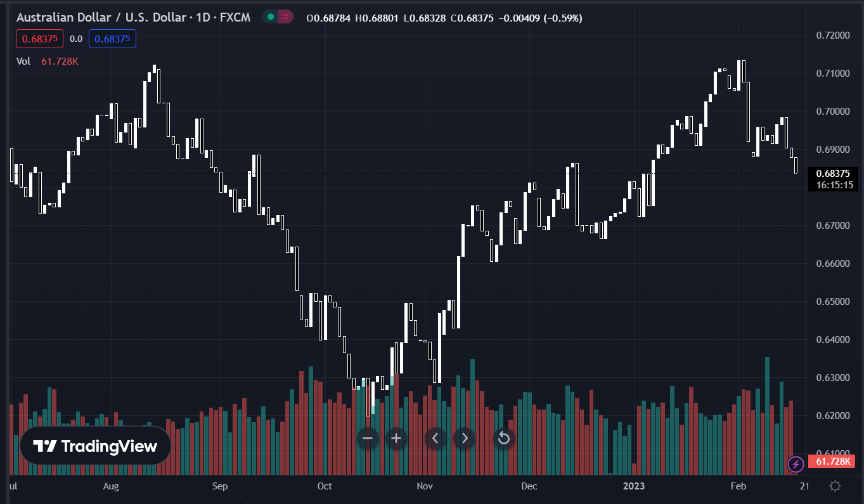Open chart settings gear icon
The width and height of the screenshot is (864, 504).
[x=835, y=486]
